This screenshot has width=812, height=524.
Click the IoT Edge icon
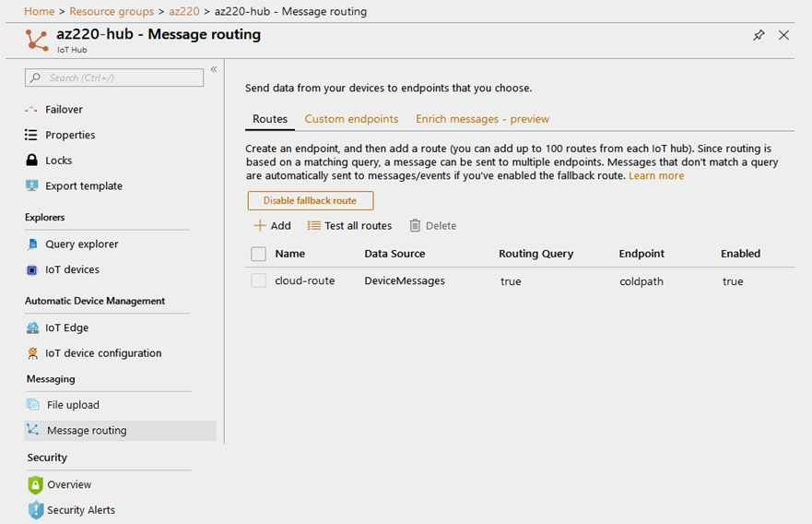click(x=33, y=327)
